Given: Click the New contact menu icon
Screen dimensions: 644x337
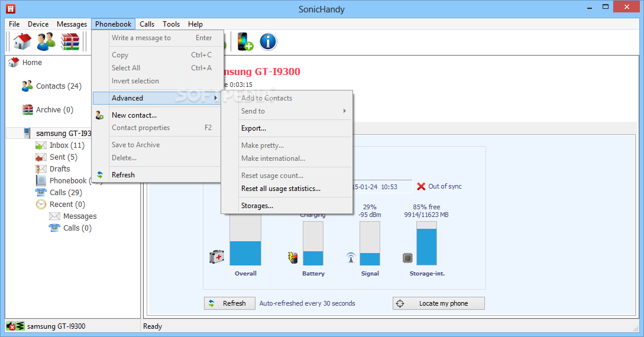Looking at the screenshot, I should pyautogui.click(x=99, y=115).
